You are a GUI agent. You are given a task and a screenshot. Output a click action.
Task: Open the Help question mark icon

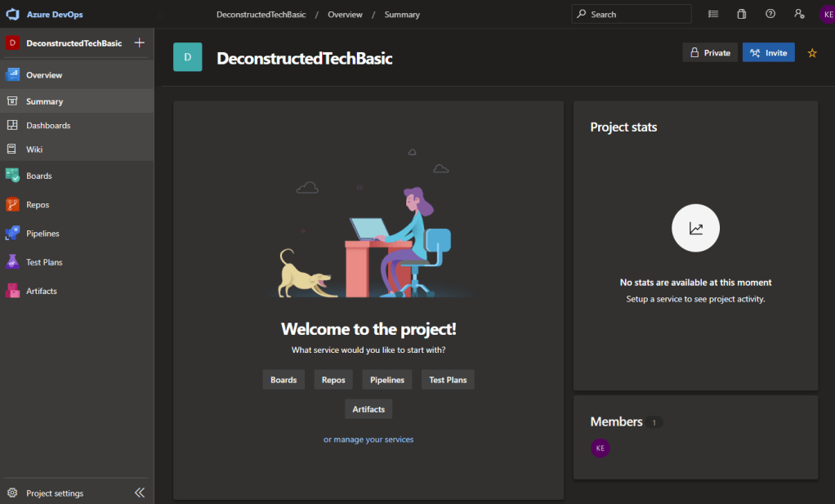coord(770,15)
